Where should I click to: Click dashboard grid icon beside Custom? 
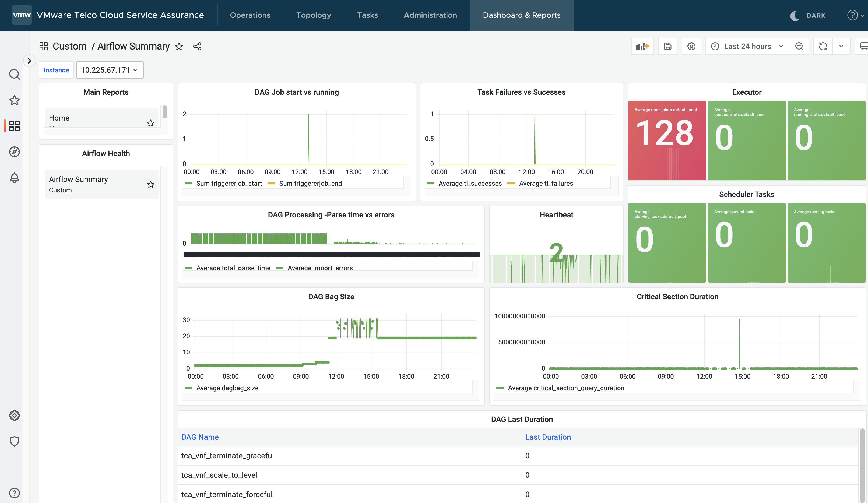(x=43, y=47)
